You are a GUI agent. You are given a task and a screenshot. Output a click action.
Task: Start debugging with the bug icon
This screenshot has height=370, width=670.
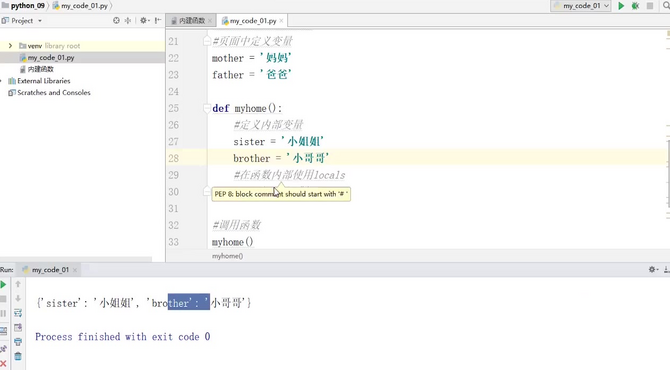(635, 6)
